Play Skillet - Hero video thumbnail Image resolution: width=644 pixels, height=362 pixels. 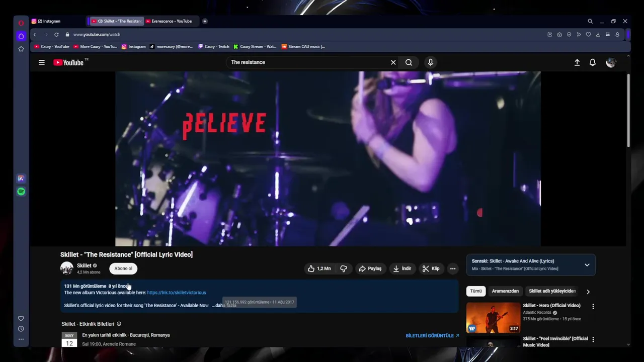493,317
